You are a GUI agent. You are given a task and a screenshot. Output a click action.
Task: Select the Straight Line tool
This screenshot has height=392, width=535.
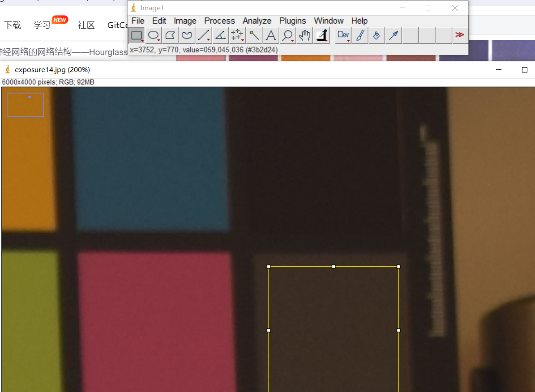[204, 35]
